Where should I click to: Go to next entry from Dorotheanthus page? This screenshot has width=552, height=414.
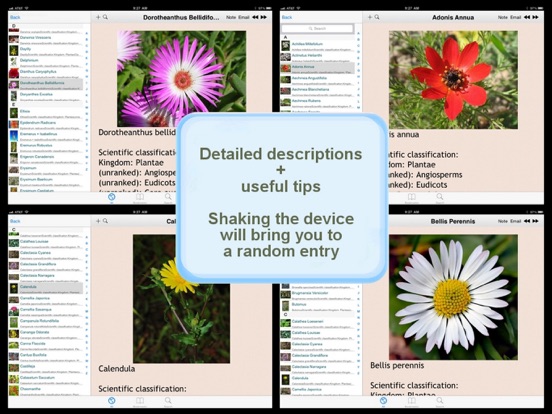coord(264,17)
